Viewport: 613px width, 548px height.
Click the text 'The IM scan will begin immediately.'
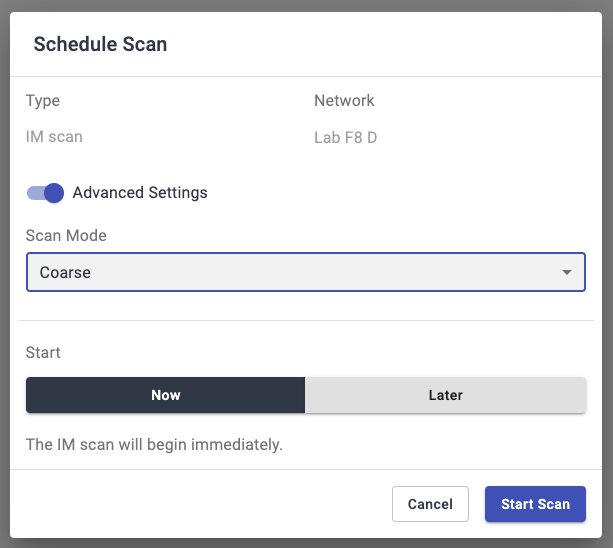click(154, 444)
